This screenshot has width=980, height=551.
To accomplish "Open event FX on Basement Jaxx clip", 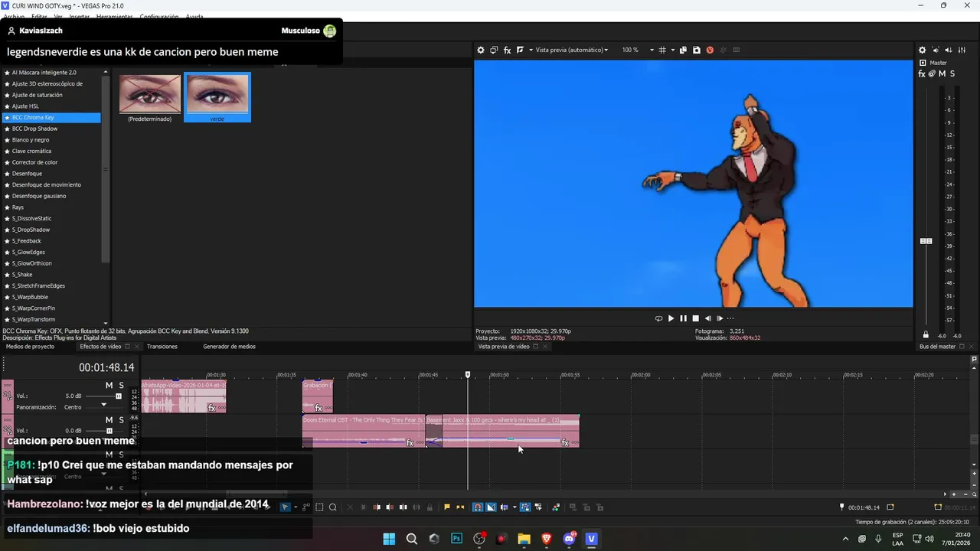I will point(565,443).
